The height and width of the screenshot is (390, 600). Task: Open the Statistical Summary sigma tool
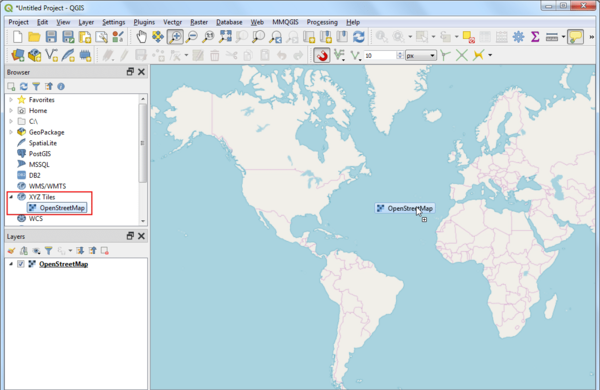[535, 37]
